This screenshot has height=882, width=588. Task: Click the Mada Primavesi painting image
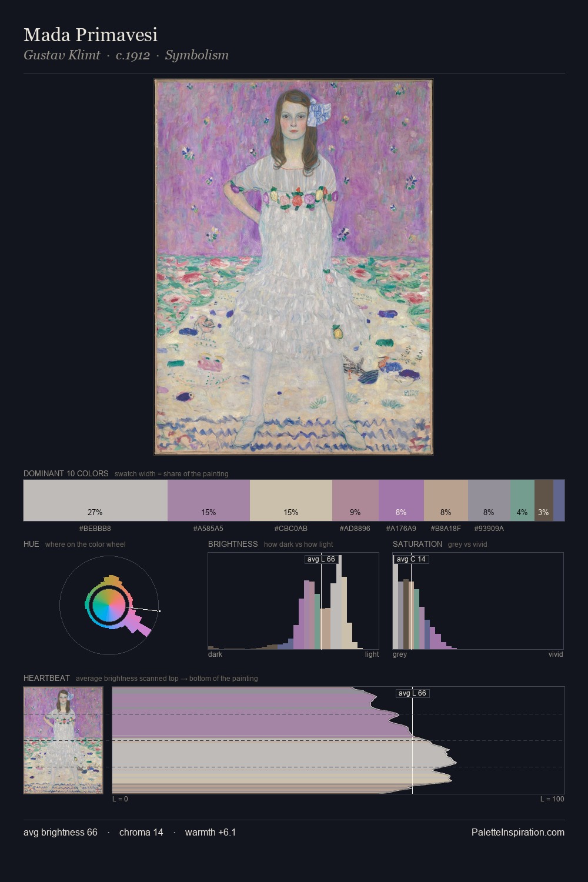coord(293,267)
